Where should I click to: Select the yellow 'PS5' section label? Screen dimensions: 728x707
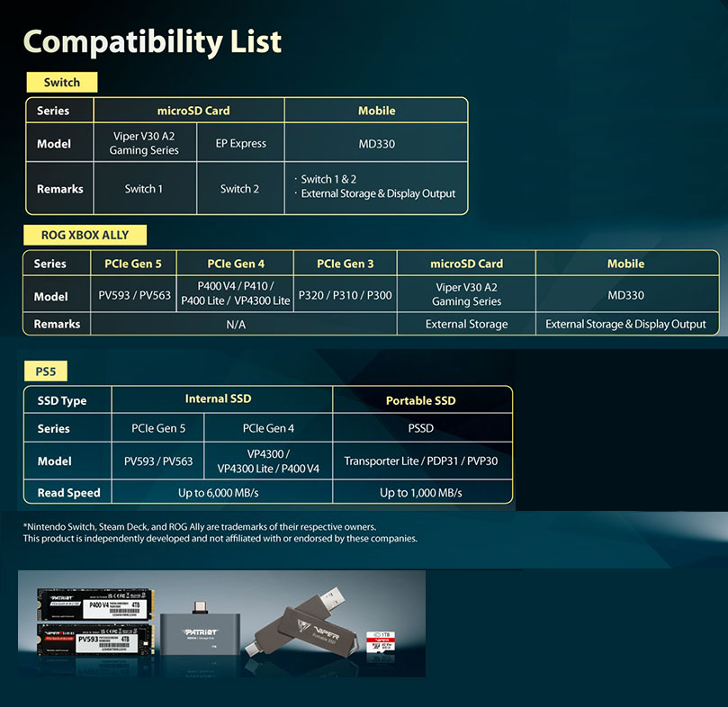click(x=46, y=371)
